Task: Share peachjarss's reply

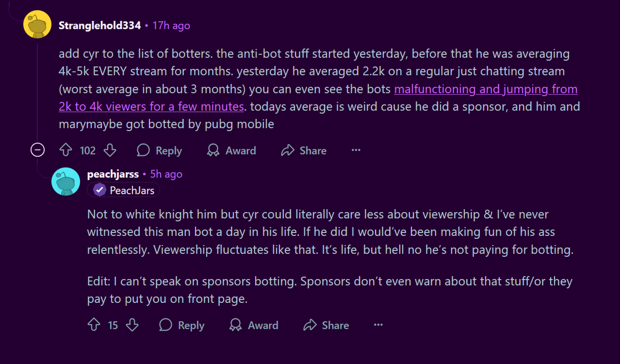Action: (x=326, y=325)
